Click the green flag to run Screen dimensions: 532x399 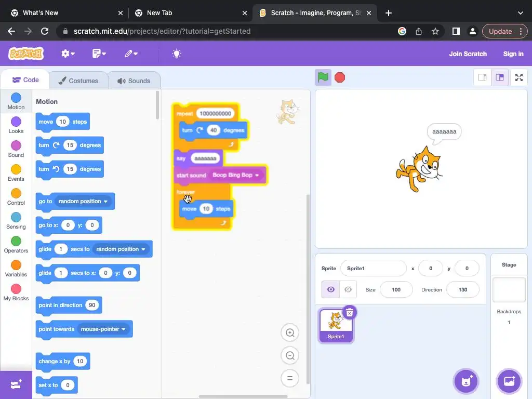(323, 78)
